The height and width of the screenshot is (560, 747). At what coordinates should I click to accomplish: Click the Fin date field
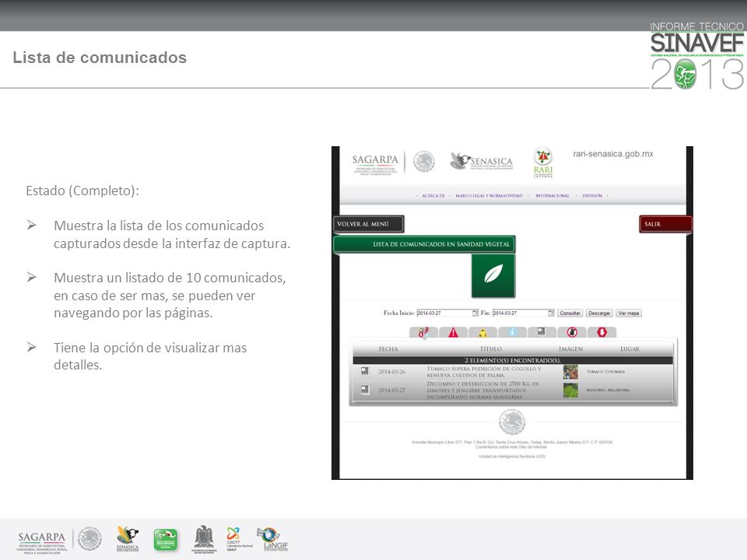tap(521, 313)
